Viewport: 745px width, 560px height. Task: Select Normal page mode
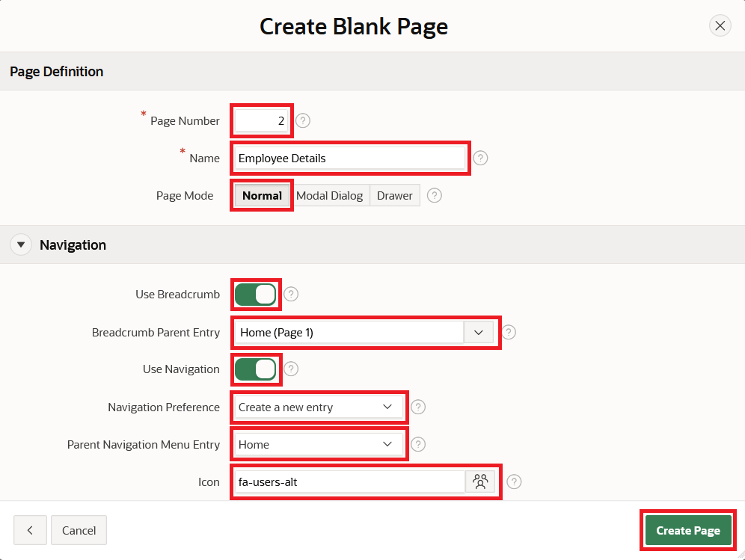pyautogui.click(x=262, y=196)
